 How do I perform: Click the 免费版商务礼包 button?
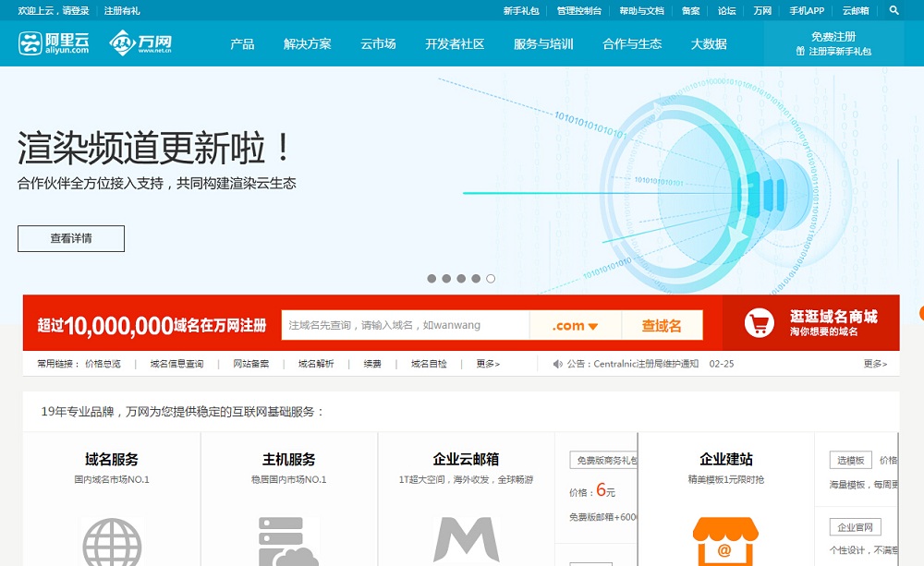pyautogui.click(x=604, y=460)
